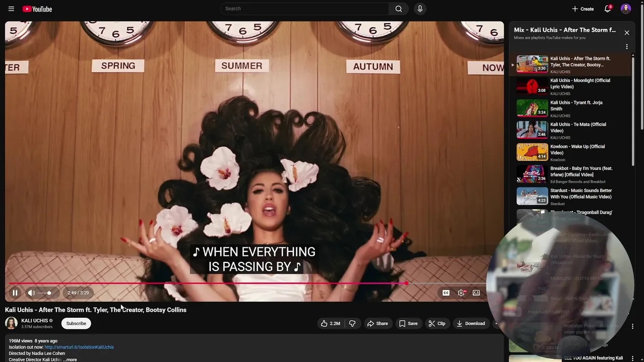Pause the video playback
The width and height of the screenshot is (644, 362).
pyautogui.click(x=15, y=293)
